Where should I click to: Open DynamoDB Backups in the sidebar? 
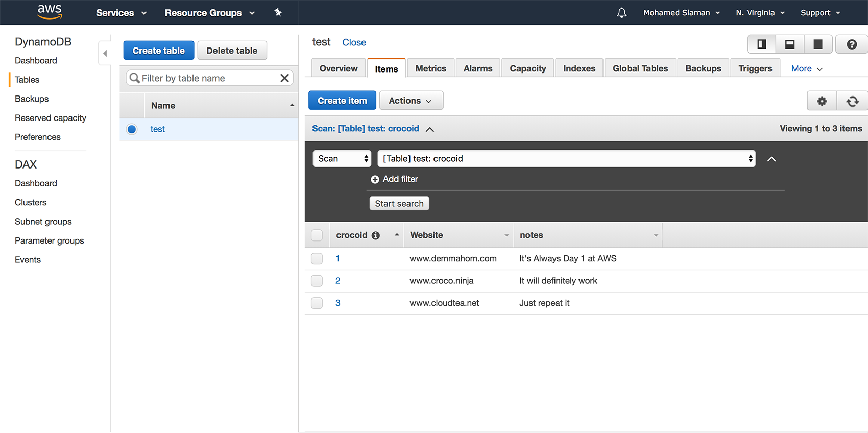pos(32,99)
